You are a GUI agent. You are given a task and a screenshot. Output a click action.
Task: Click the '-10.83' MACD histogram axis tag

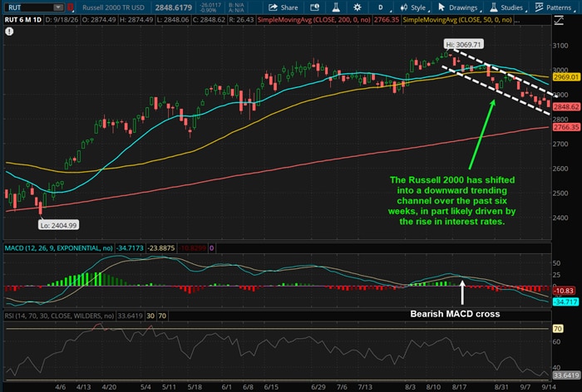point(564,291)
